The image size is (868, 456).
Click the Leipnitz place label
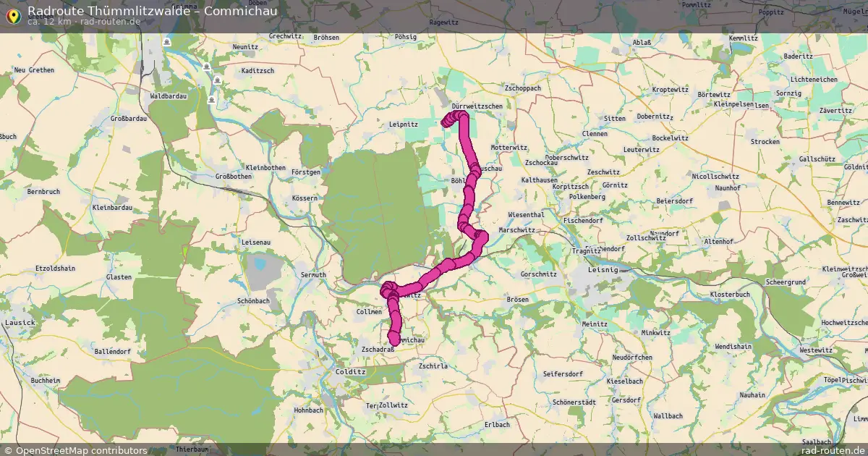click(x=404, y=124)
